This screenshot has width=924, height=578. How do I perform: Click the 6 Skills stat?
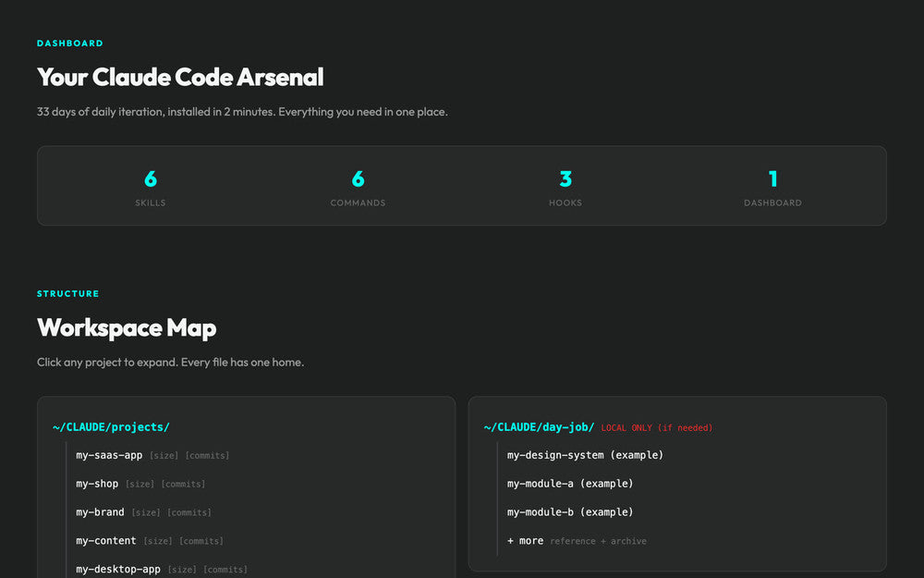coord(151,187)
